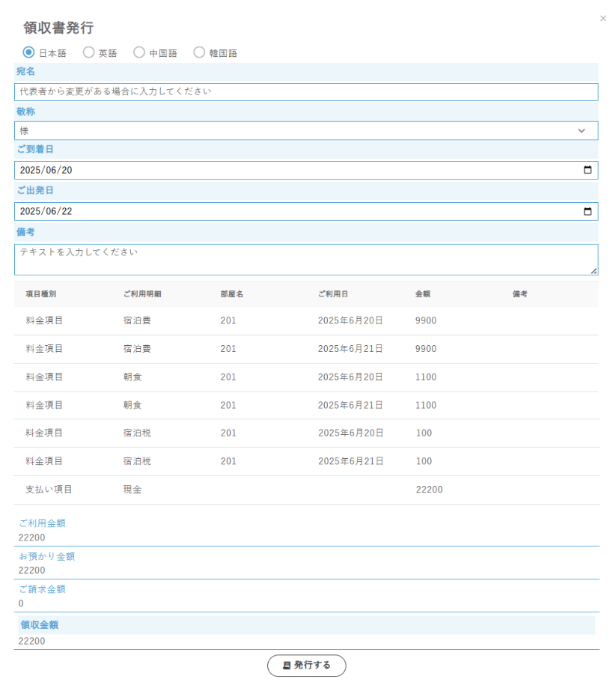Click the 宛名 addressee input field
This screenshot has width=616, height=688.
[x=305, y=91]
